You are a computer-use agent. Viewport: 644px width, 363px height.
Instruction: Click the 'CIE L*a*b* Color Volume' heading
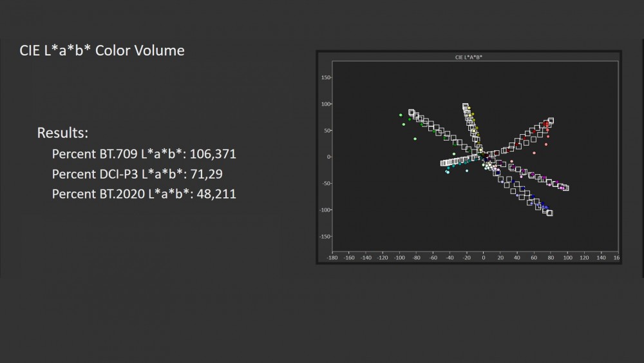pyautogui.click(x=102, y=50)
